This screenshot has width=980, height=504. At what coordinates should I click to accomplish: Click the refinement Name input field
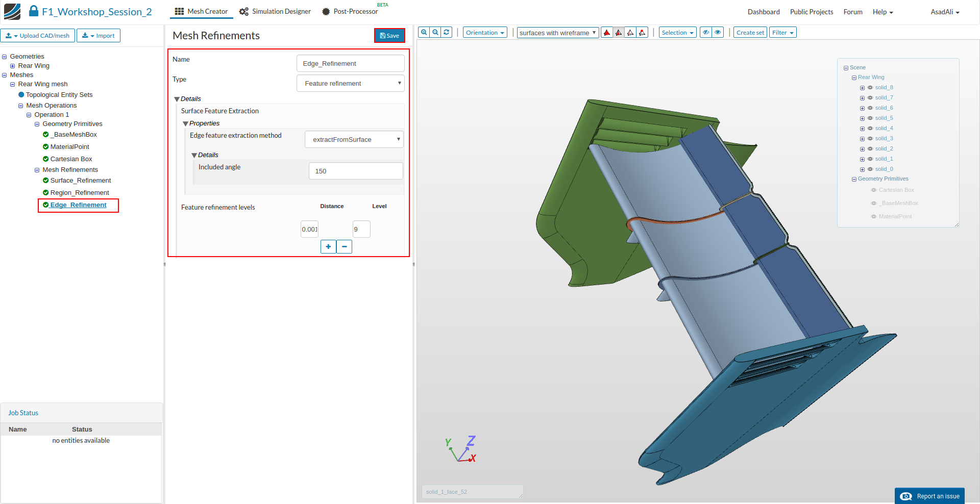[x=351, y=63]
